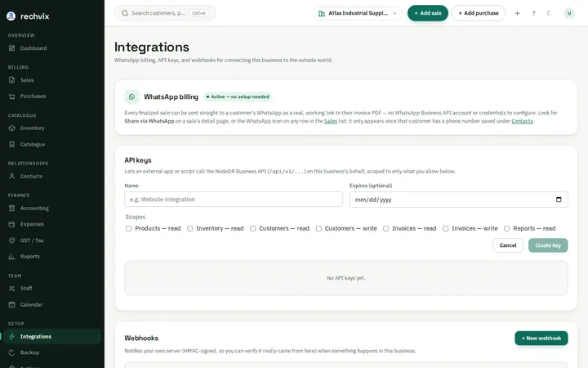Click the Reports bar chart icon
Screen dimensions: 588x368
[12, 257]
